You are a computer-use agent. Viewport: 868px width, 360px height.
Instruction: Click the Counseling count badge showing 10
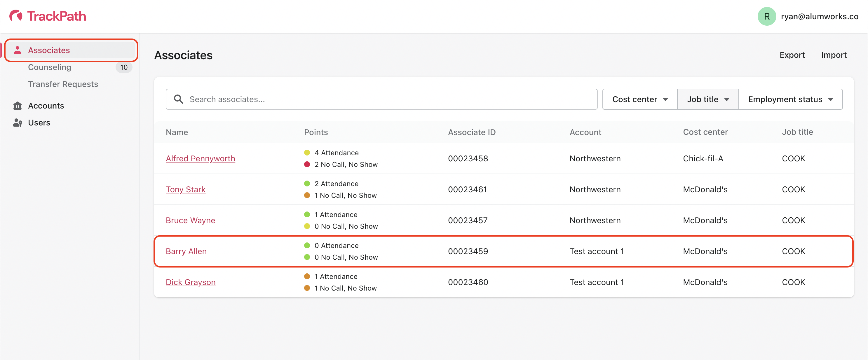coord(124,67)
